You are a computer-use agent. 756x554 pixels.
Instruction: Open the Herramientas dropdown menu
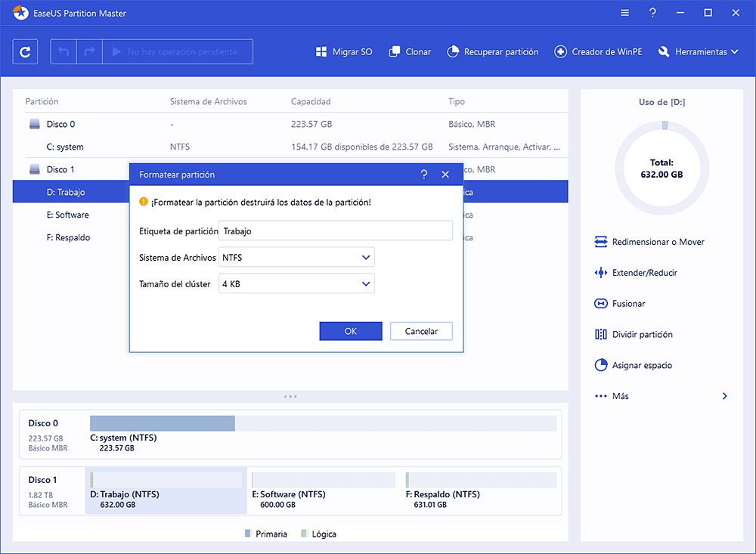[692, 52]
